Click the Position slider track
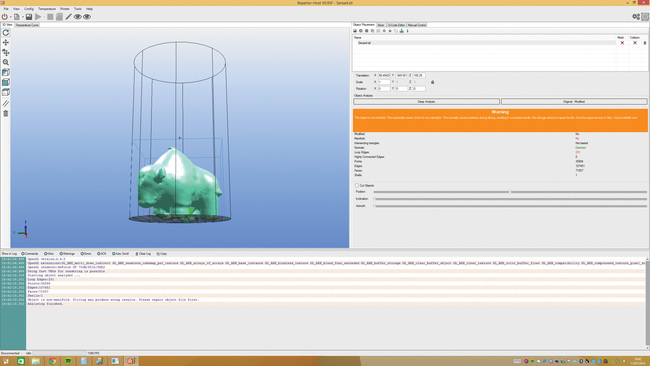This screenshot has height=366, width=650. click(x=510, y=192)
